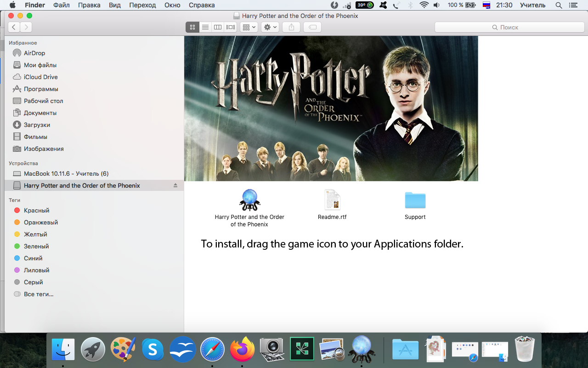Open the Finder menu
This screenshot has width=588, height=368.
coord(35,5)
